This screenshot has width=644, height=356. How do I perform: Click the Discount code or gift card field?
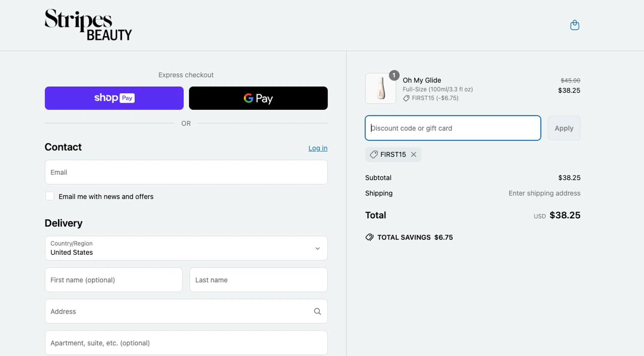[453, 128]
